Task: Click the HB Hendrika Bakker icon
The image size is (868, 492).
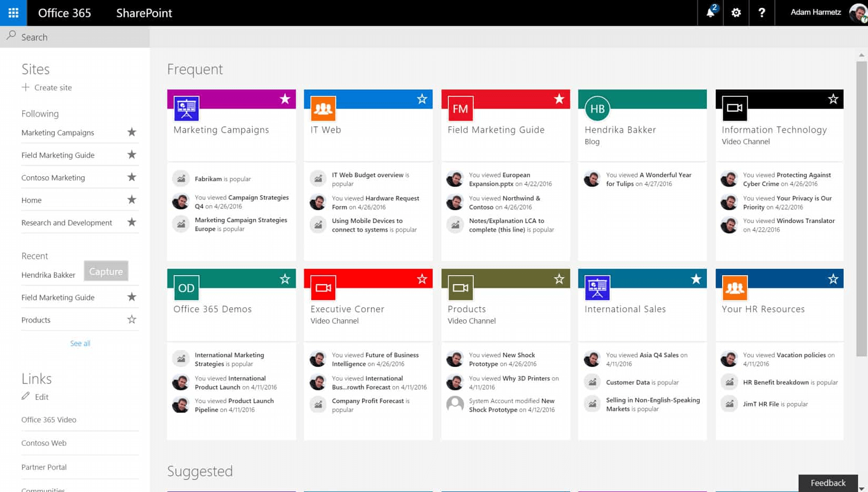Action: (597, 109)
